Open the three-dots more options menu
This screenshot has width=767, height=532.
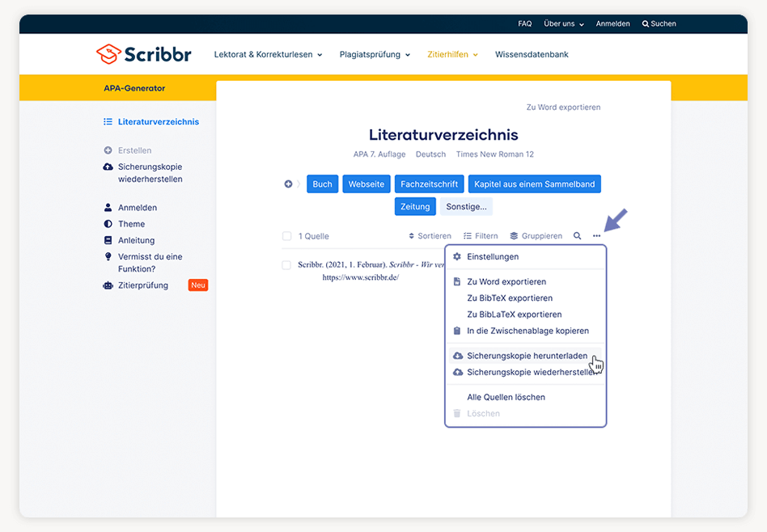597,236
